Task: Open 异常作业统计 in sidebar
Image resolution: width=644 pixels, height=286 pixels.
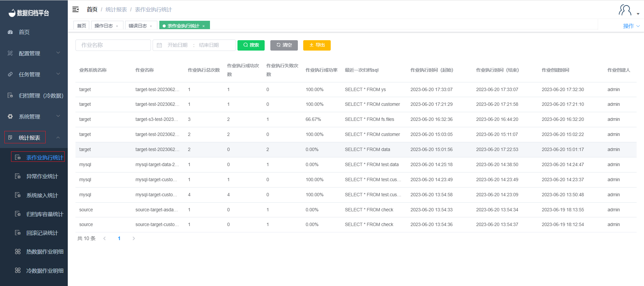Action: (42, 176)
